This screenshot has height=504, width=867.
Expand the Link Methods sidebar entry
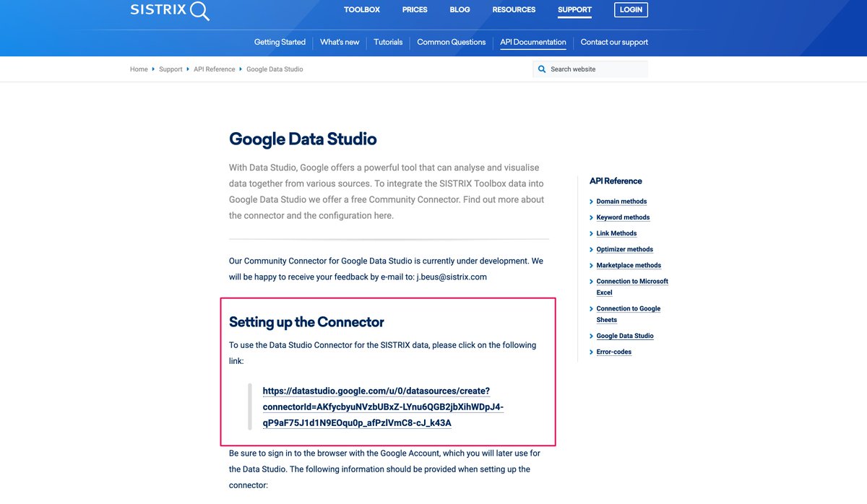(616, 233)
